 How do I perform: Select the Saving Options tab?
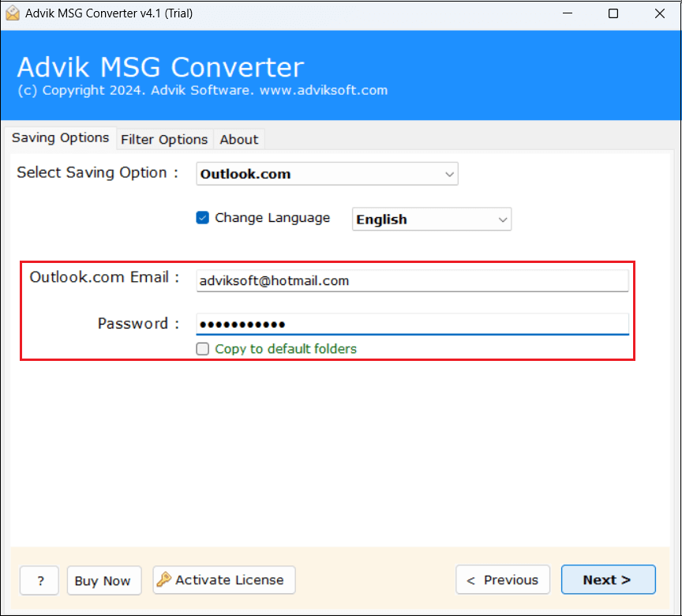(60, 138)
